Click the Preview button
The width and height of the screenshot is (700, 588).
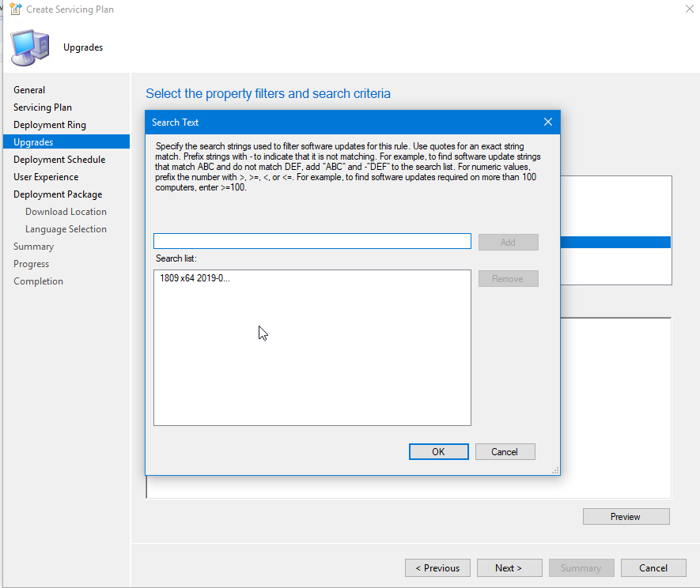(x=626, y=517)
